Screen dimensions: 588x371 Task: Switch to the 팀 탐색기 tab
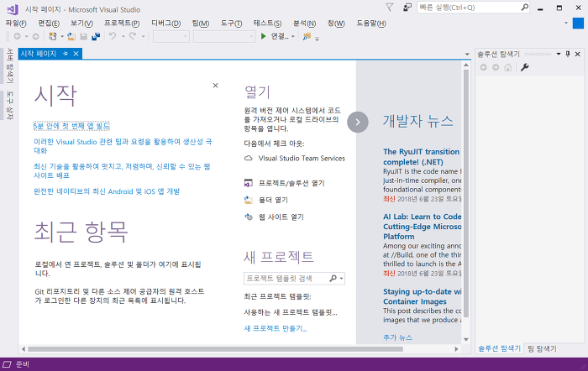(543, 348)
